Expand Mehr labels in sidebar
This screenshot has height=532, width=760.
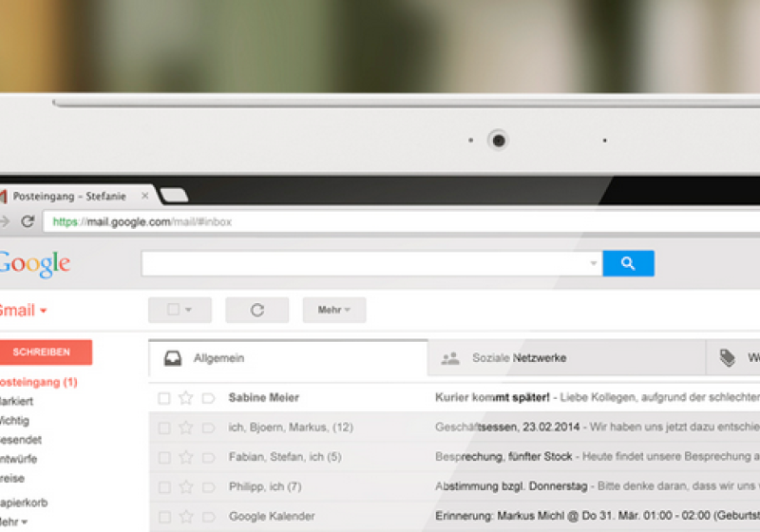pos(13,522)
